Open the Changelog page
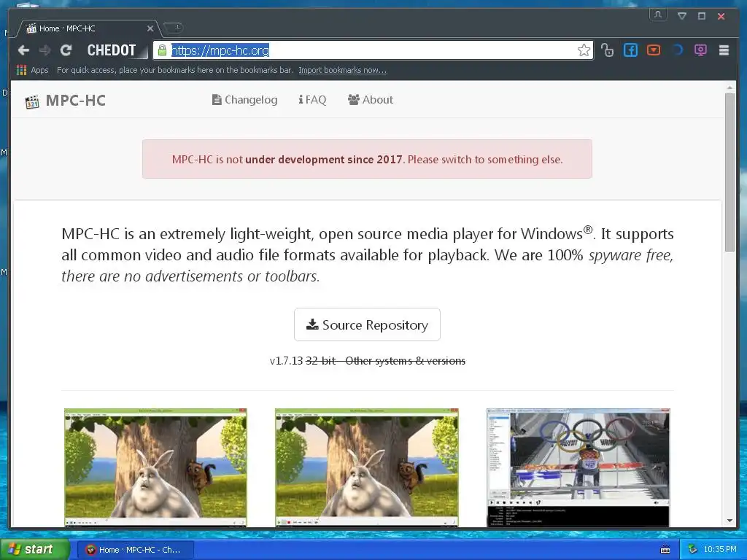The height and width of the screenshot is (560, 747). tap(244, 99)
